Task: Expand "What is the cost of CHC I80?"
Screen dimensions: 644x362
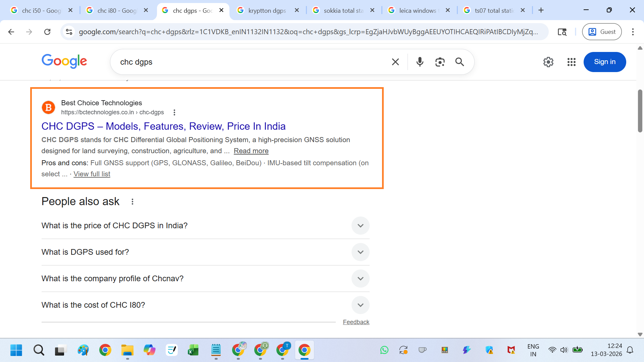Action: [x=360, y=305]
